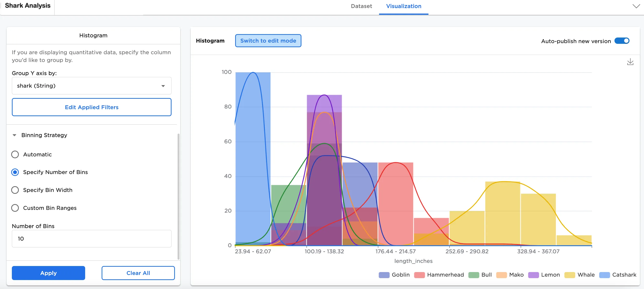Click the Switch to edit mode button
The width and height of the screenshot is (644, 289).
(268, 41)
